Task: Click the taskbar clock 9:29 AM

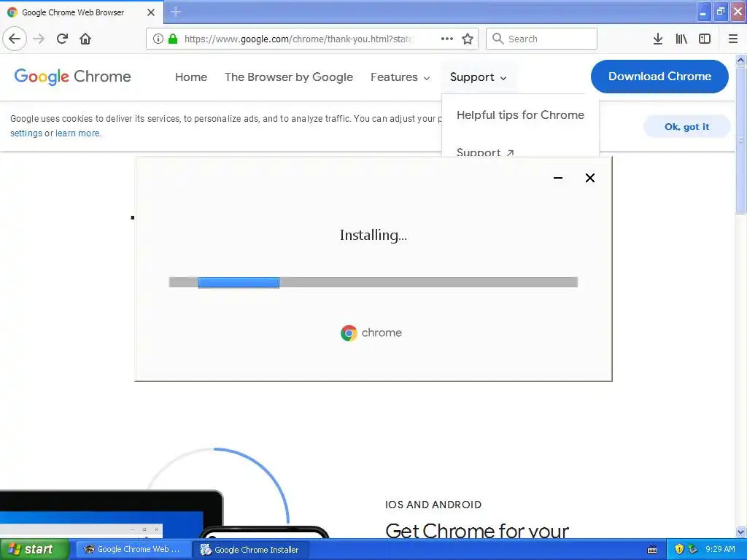Action: (x=720, y=549)
